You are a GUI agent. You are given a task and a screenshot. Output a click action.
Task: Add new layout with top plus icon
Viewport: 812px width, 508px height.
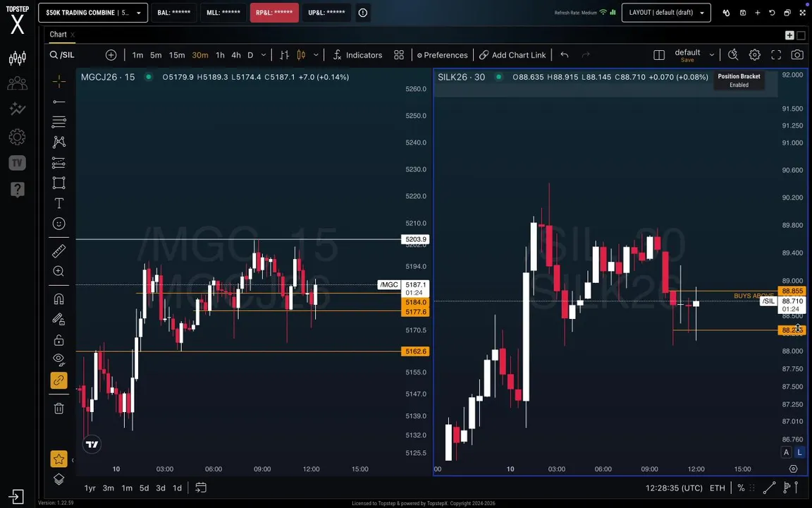pos(757,13)
